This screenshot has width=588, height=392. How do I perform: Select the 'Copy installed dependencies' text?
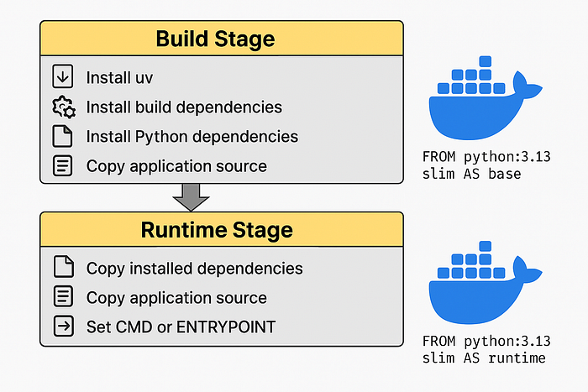pyautogui.click(x=195, y=269)
